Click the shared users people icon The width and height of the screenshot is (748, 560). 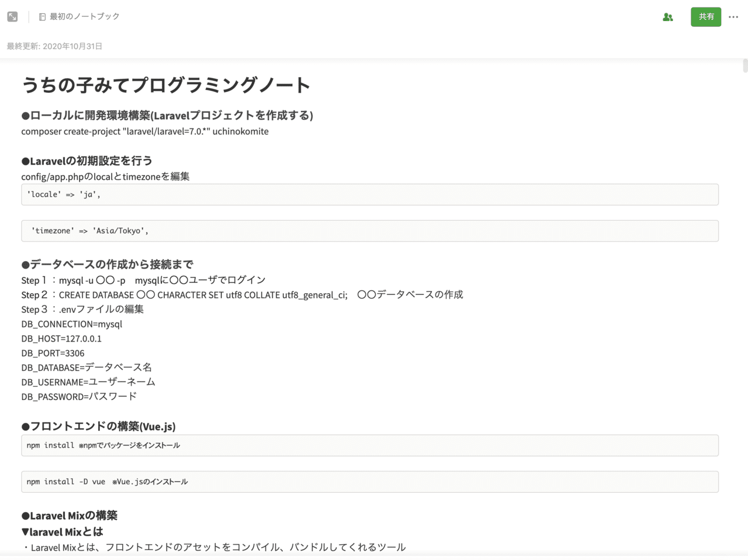(668, 17)
